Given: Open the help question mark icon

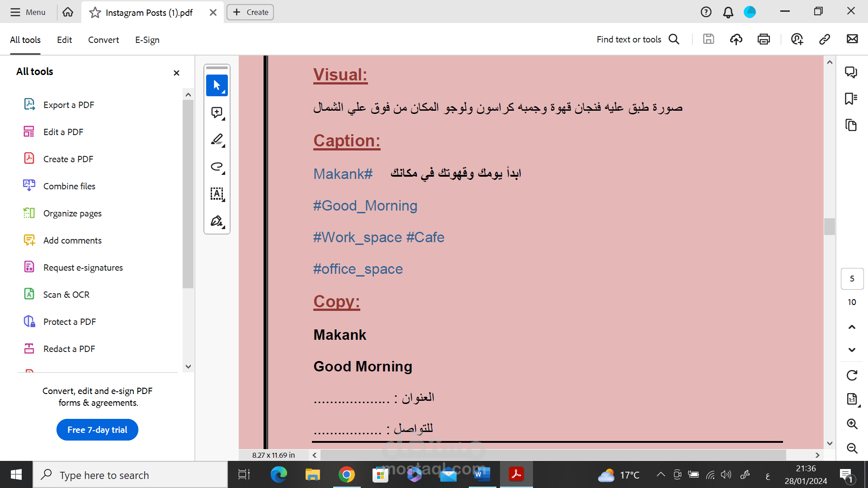Looking at the screenshot, I should click(706, 12).
